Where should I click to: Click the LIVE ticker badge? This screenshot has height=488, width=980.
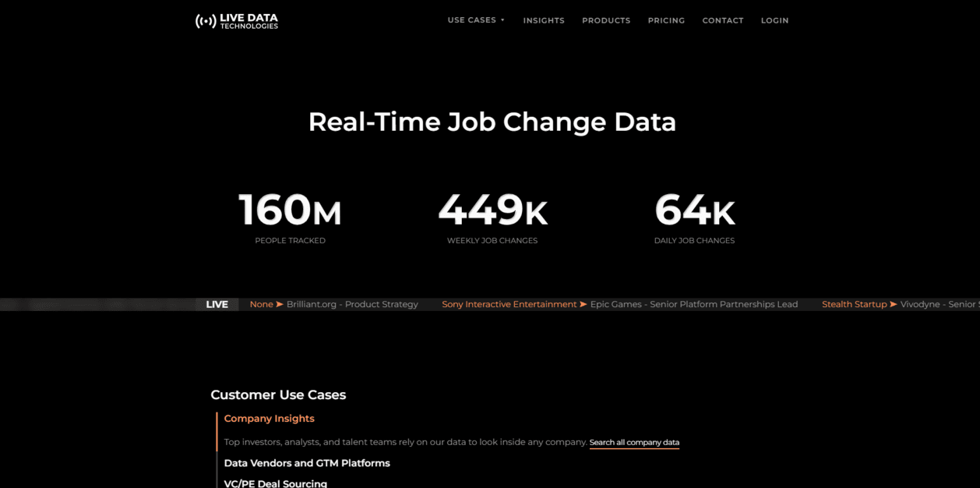pyautogui.click(x=217, y=305)
